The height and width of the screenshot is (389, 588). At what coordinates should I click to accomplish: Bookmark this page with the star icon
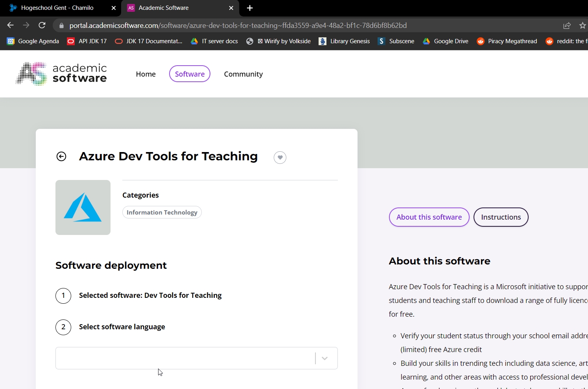coord(582,26)
